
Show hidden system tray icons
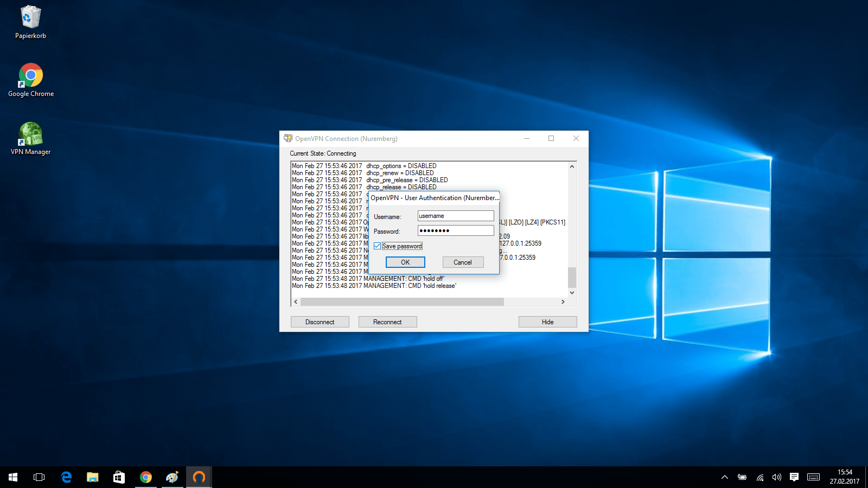(725, 477)
